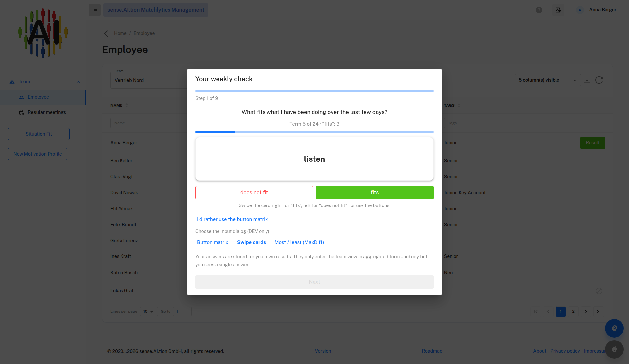Viewport: 629px width, 364px height.
Task: Open Anna Berger user avatar
Action: [580, 10]
